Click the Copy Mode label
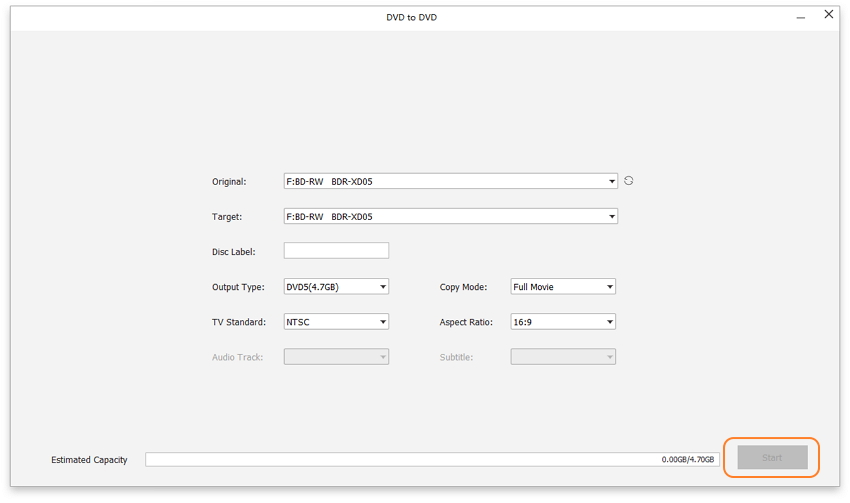Screen dimensions: 850x503 click(x=463, y=287)
